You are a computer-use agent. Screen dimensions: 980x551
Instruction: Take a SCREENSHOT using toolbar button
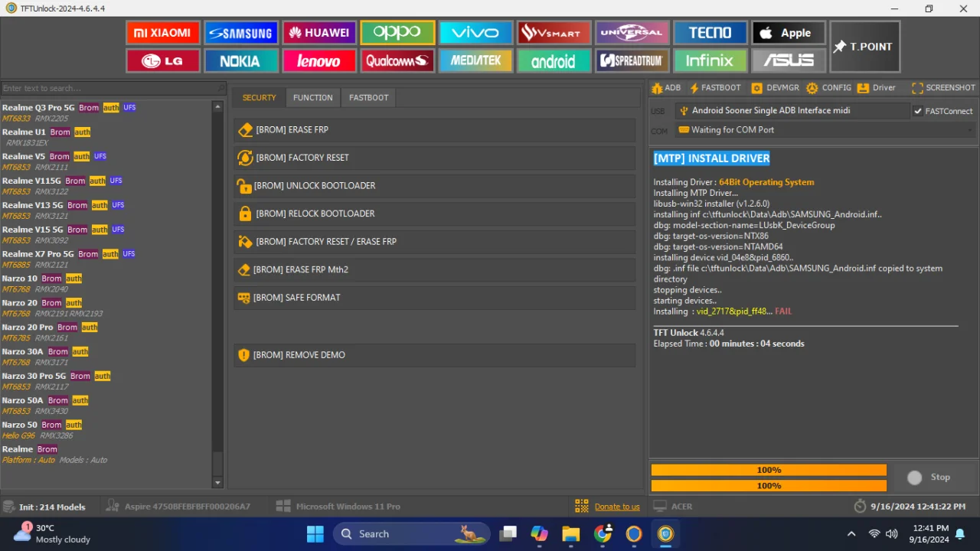pyautogui.click(x=943, y=88)
